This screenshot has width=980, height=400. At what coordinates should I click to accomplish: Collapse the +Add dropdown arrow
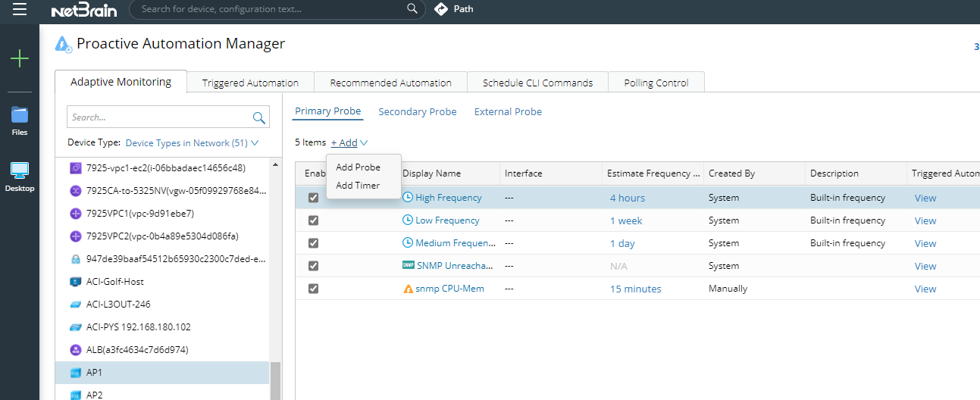(365, 142)
